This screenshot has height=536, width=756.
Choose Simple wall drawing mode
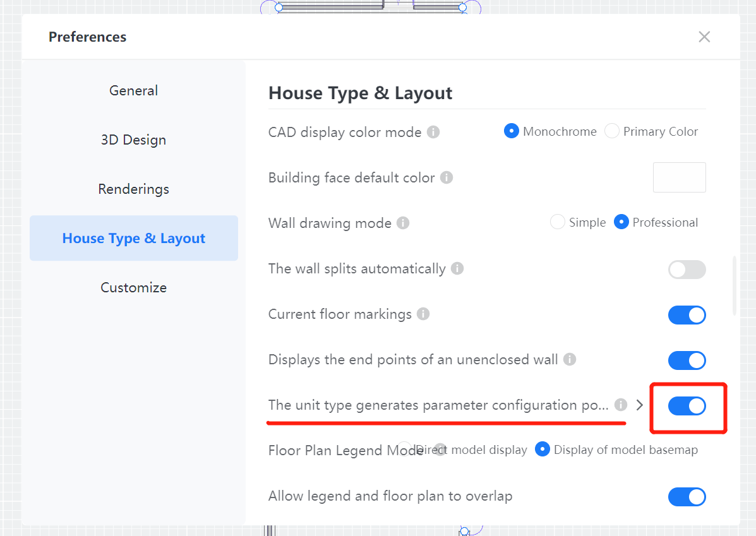(x=558, y=222)
